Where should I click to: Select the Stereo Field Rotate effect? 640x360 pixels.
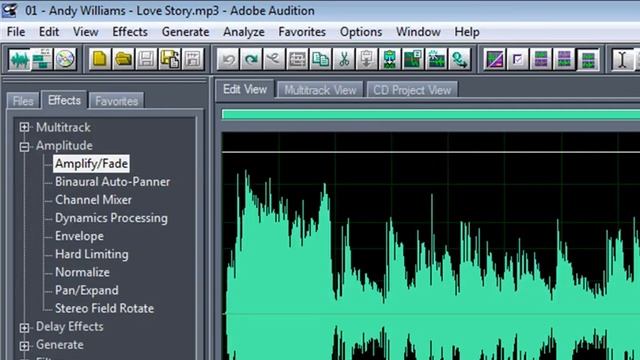(x=104, y=308)
